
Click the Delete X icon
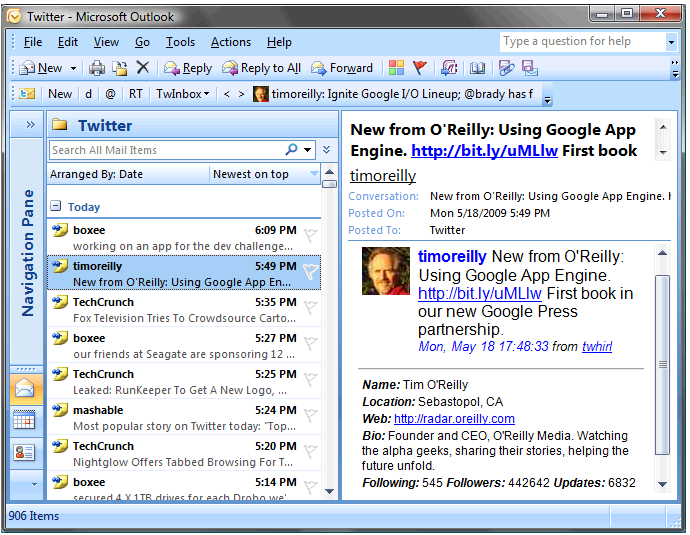coord(142,68)
